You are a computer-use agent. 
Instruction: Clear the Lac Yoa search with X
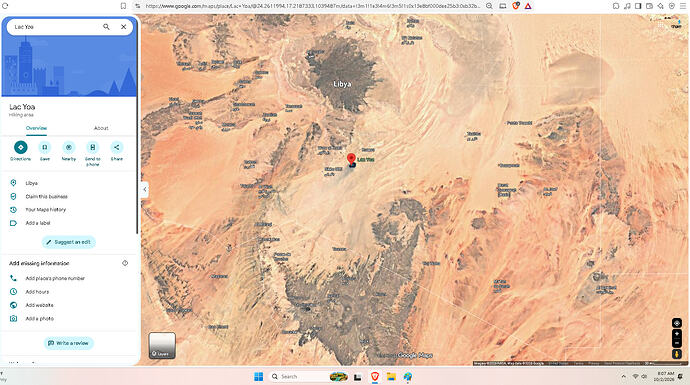point(124,27)
